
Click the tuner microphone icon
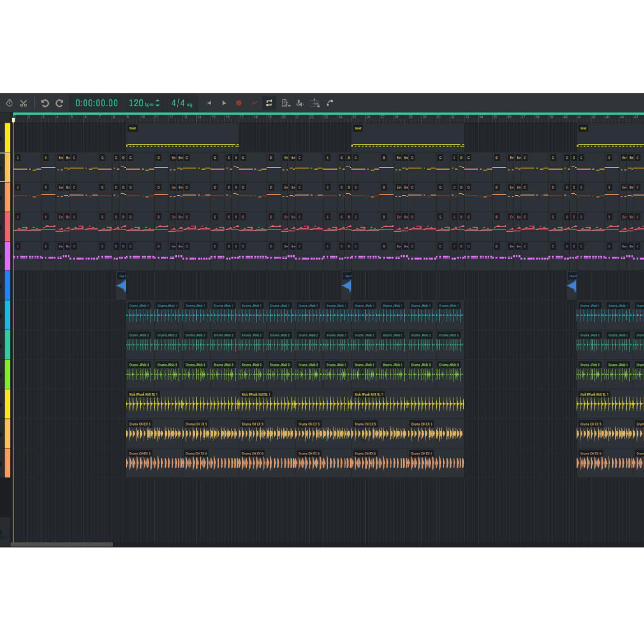click(299, 103)
